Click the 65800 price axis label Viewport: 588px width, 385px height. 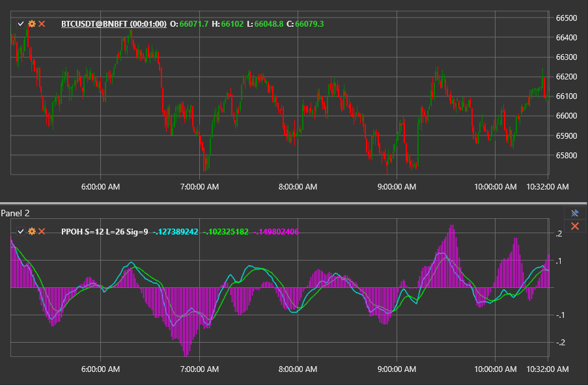coord(567,155)
